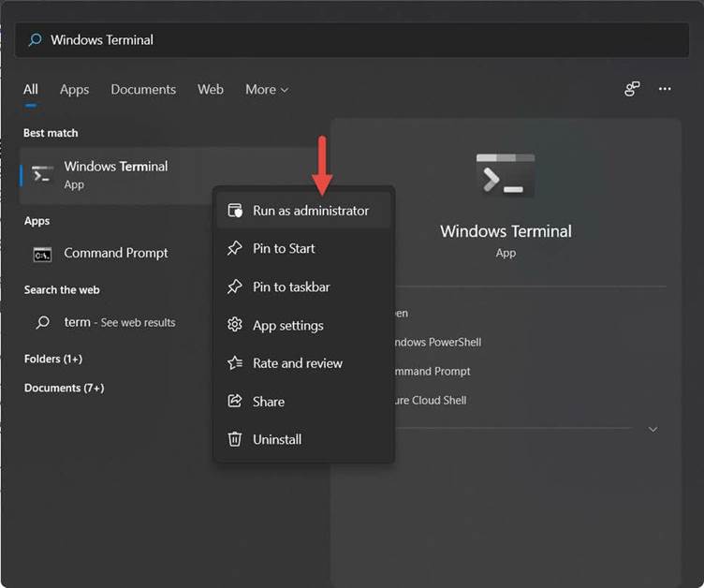Open the feedback people icon

click(632, 89)
